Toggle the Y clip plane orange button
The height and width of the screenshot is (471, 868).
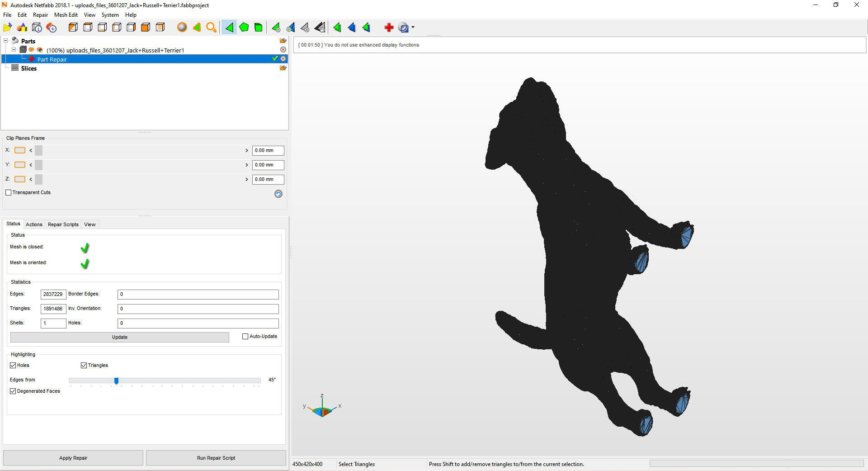[x=20, y=165]
